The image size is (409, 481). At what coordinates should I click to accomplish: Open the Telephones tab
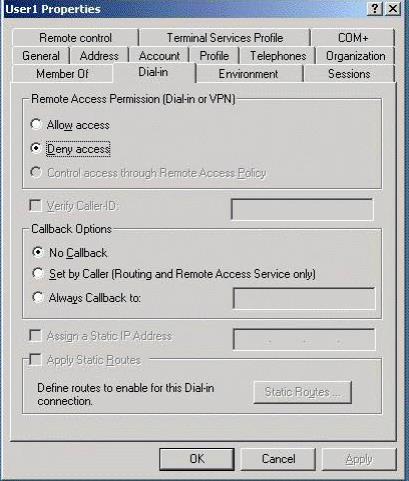click(x=278, y=56)
